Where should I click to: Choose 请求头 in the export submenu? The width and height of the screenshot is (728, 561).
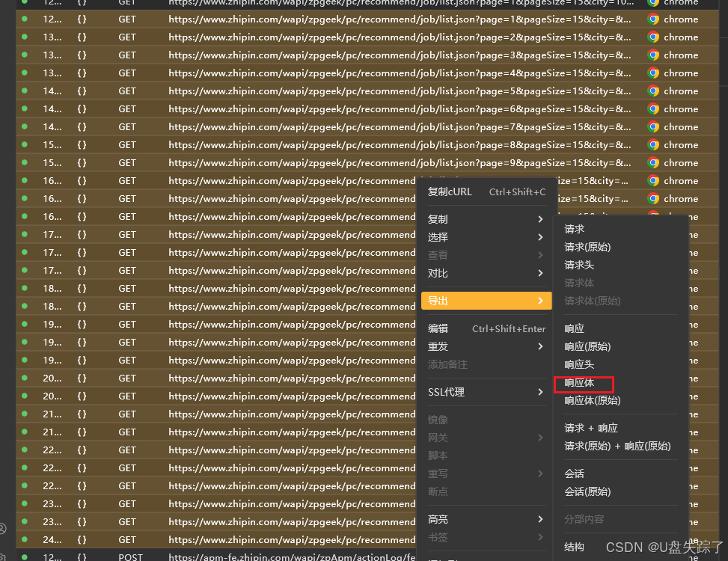(x=579, y=265)
